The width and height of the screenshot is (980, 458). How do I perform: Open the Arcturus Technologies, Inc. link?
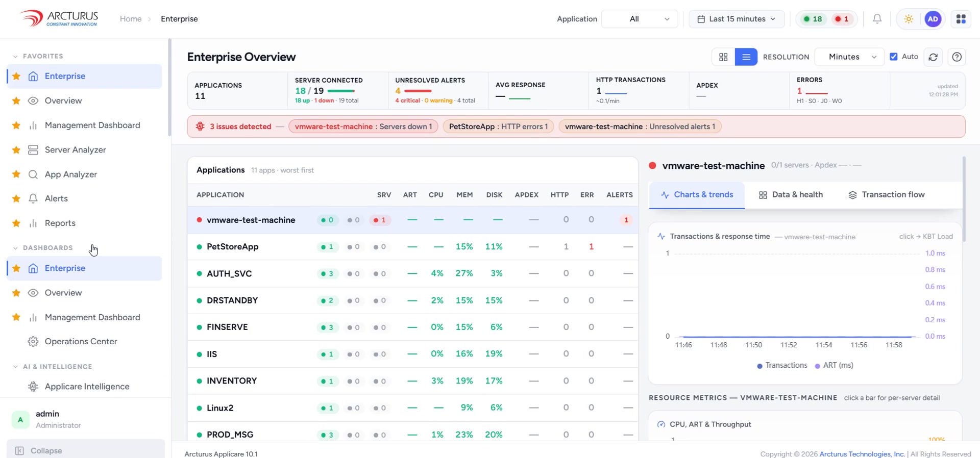tap(862, 454)
